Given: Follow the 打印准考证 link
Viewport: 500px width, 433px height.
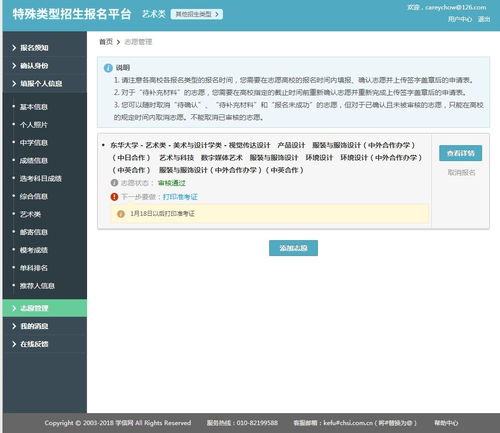Looking at the screenshot, I should click(x=180, y=197).
